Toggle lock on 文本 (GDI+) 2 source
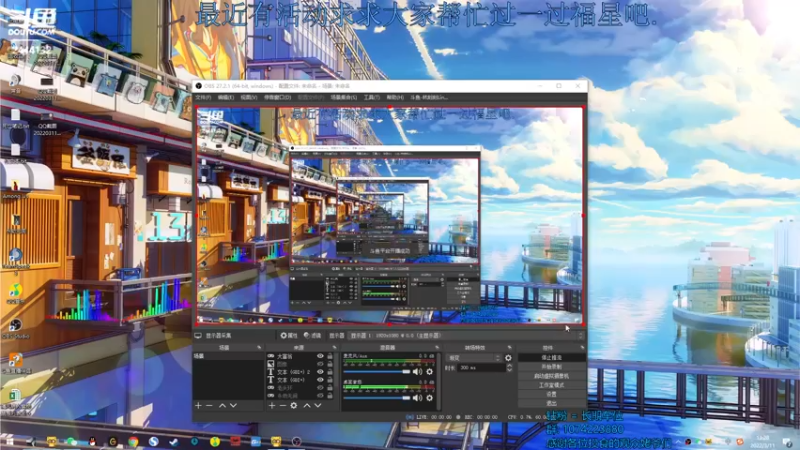This screenshot has height=450, width=800. coord(330,372)
